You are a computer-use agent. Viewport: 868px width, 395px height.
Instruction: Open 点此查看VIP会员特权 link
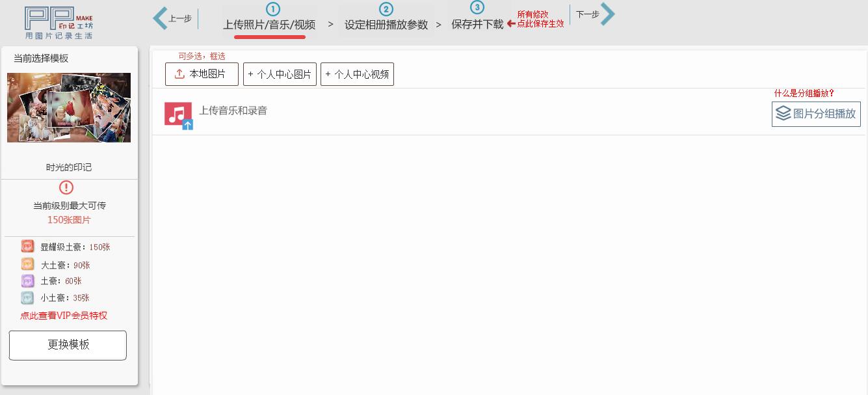coord(64,316)
